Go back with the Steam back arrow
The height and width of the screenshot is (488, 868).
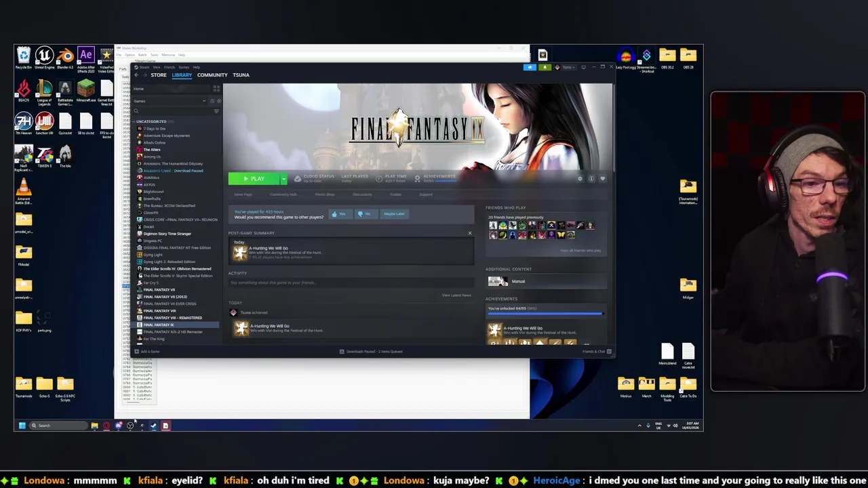click(136, 75)
